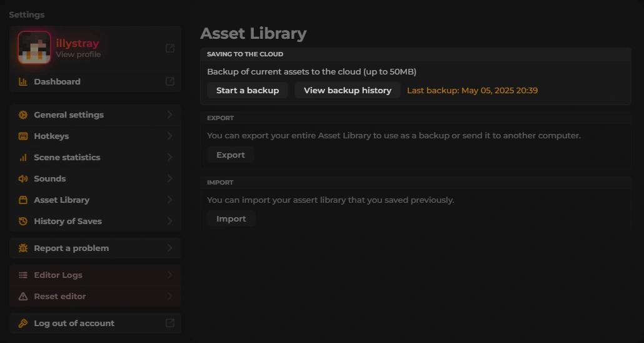
Task: Click the Log out key icon
Action: point(23,323)
